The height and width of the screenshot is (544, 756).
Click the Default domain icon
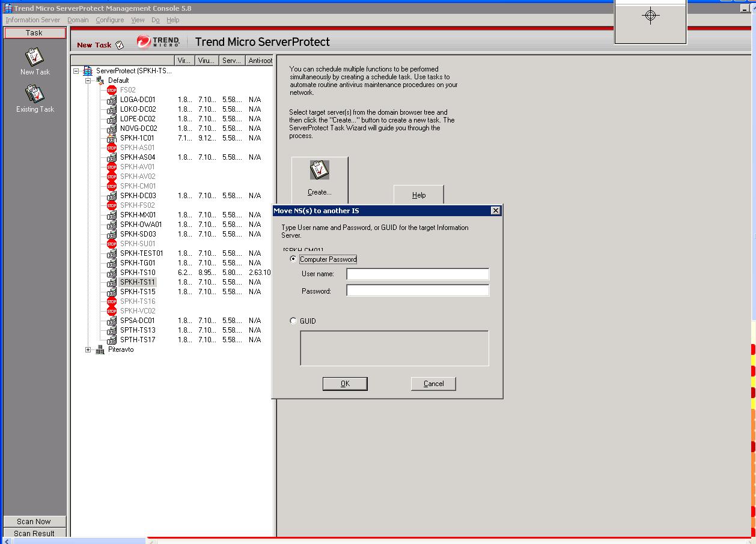(100, 80)
